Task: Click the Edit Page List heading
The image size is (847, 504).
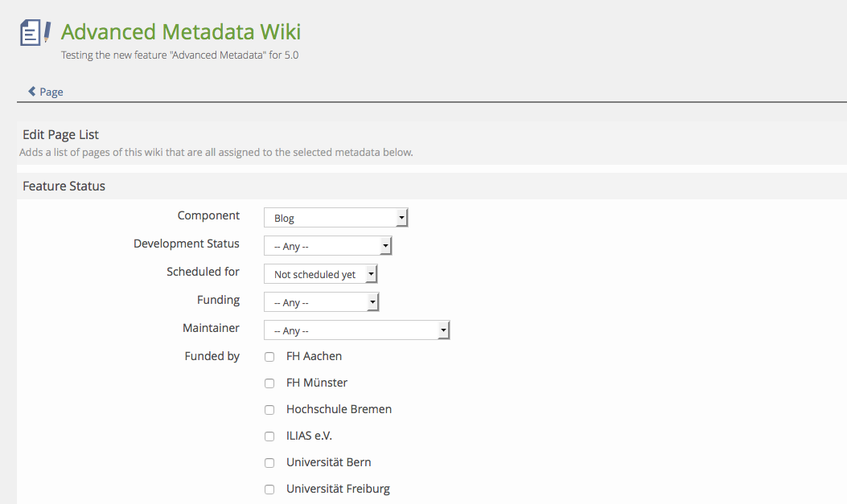Action: click(60, 134)
